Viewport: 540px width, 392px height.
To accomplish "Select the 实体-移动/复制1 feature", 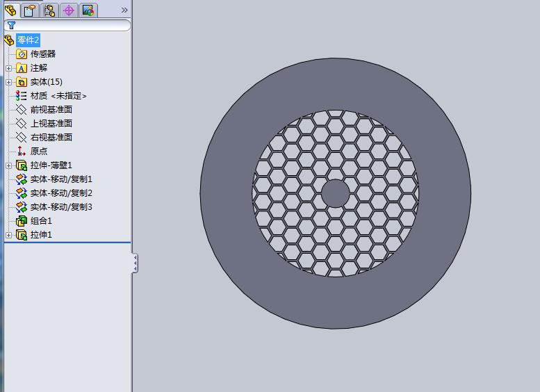I will (x=61, y=179).
